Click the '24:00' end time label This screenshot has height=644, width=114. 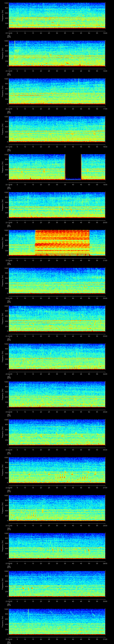point(105,374)
